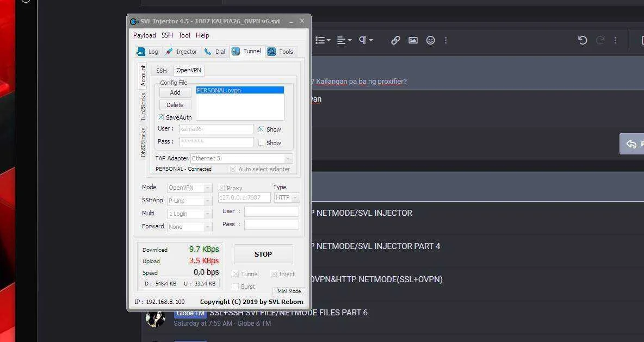Toggle the SaveAuth checkbox

coord(160,117)
